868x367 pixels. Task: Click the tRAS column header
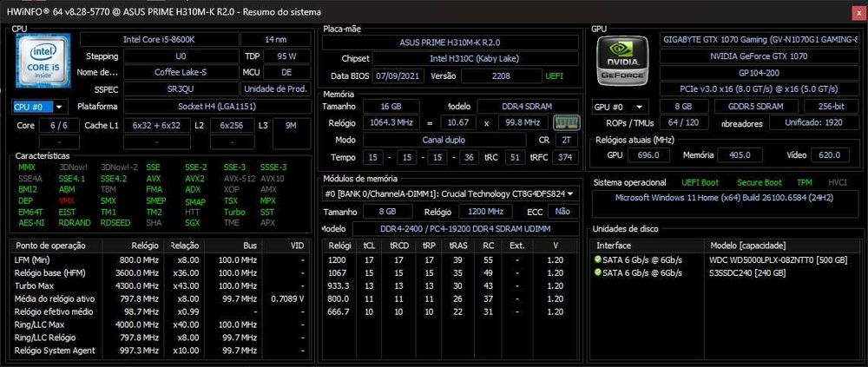(x=457, y=246)
